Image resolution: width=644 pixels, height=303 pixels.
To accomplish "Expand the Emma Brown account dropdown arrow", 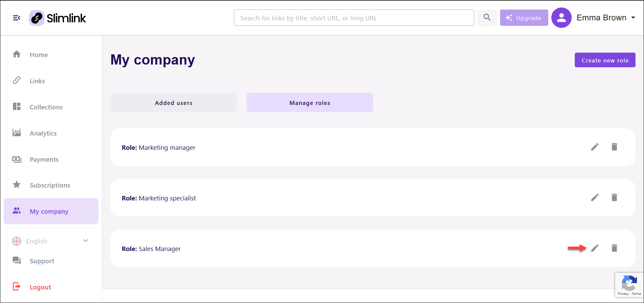I will (633, 18).
